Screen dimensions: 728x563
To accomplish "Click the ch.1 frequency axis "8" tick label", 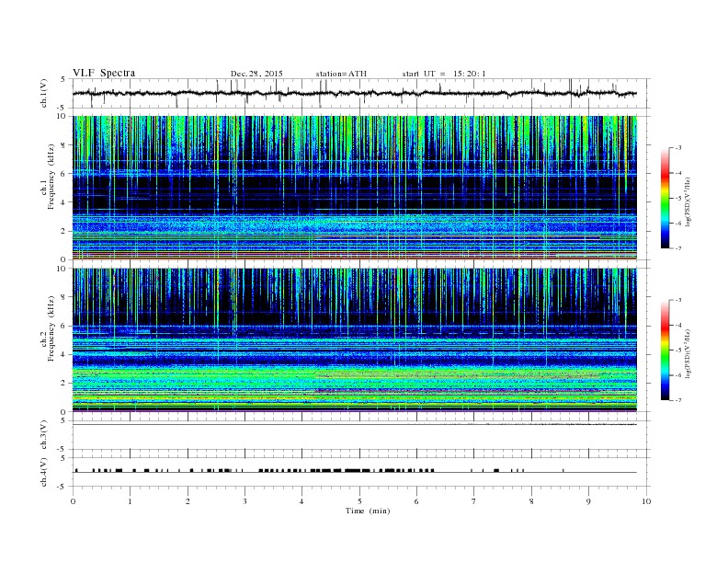I will [63, 145].
